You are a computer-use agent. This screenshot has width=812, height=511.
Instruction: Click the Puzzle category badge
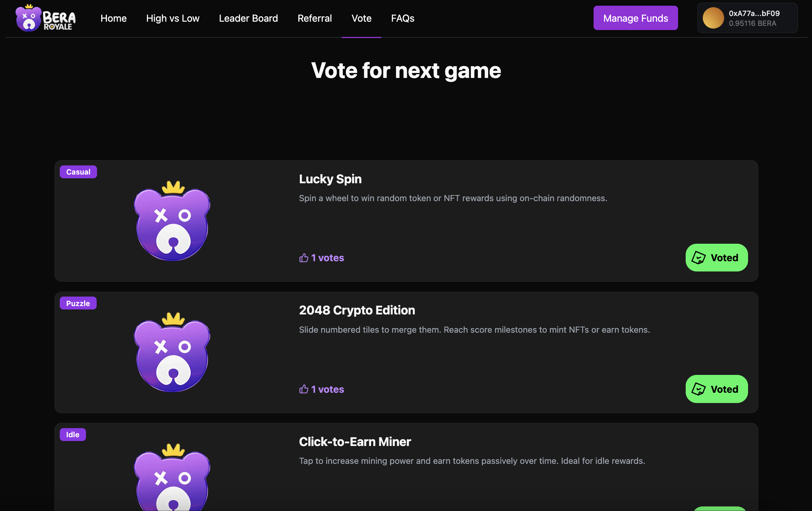[x=78, y=303]
